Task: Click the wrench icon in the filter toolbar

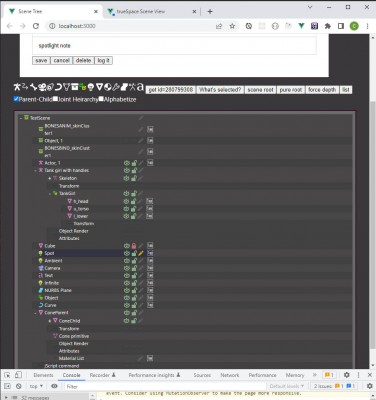Action: 116,87
